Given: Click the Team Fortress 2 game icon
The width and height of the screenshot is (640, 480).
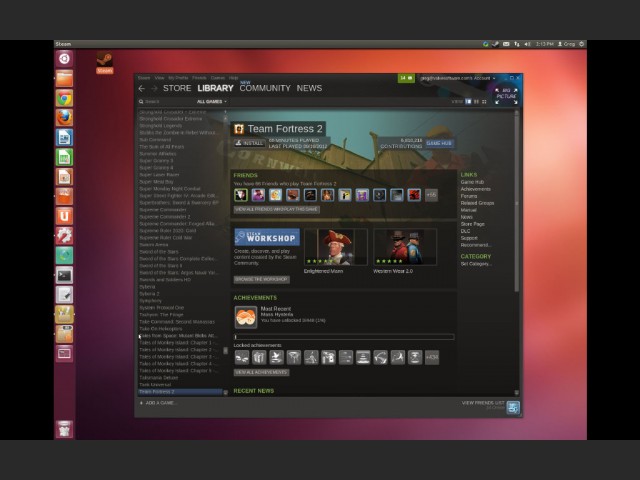Looking at the screenshot, I should (x=239, y=129).
